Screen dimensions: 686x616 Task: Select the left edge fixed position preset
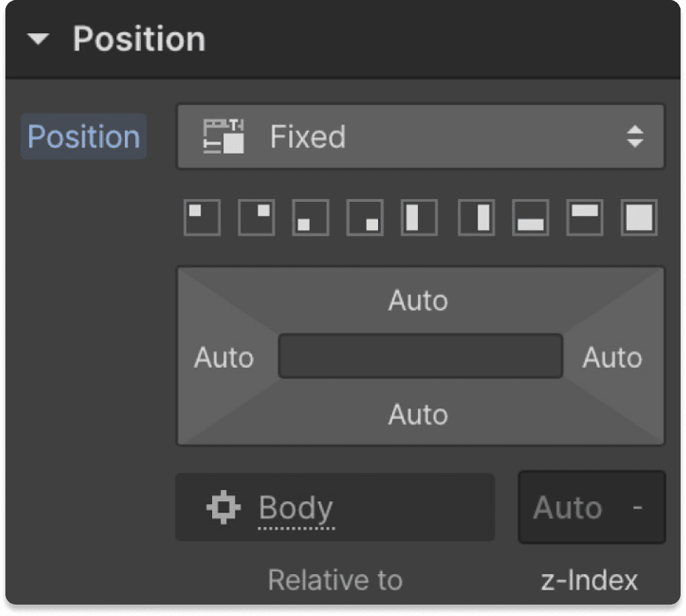point(418,218)
